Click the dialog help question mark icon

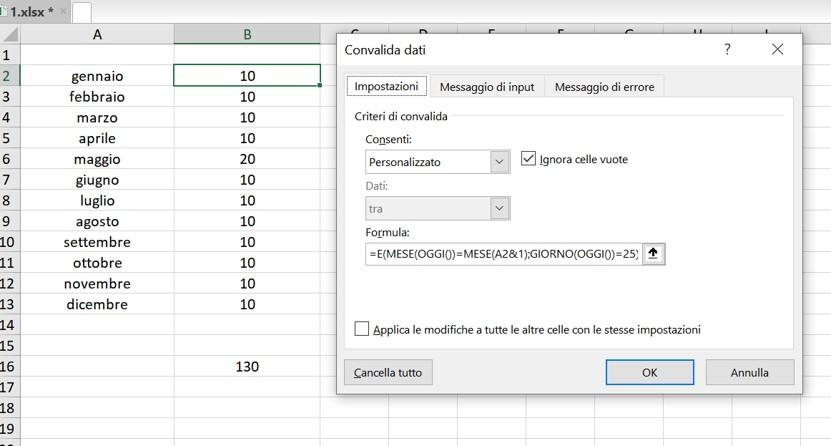pyautogui.click(x=727, y=49)
